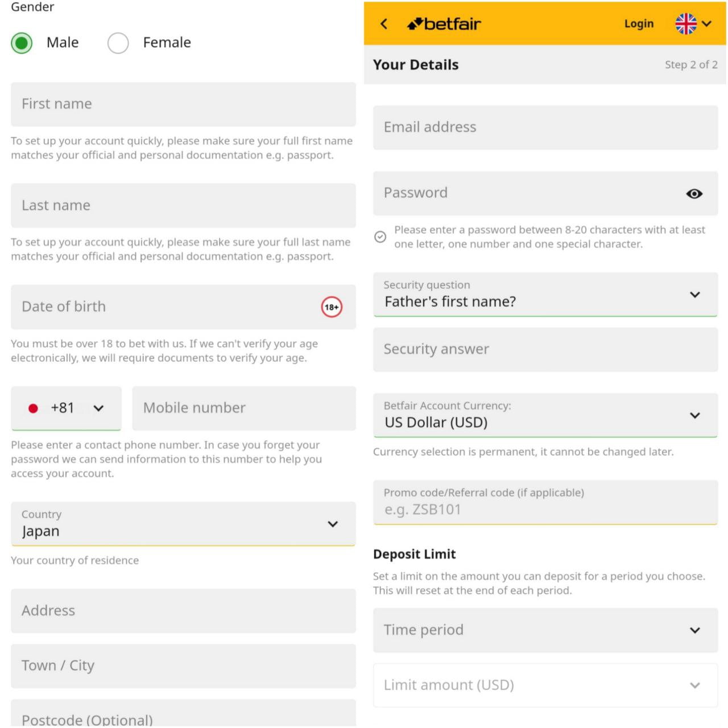Click the 18+ icon on Date of birth
This screenshot has height=728, width=728.
(332, 307)
